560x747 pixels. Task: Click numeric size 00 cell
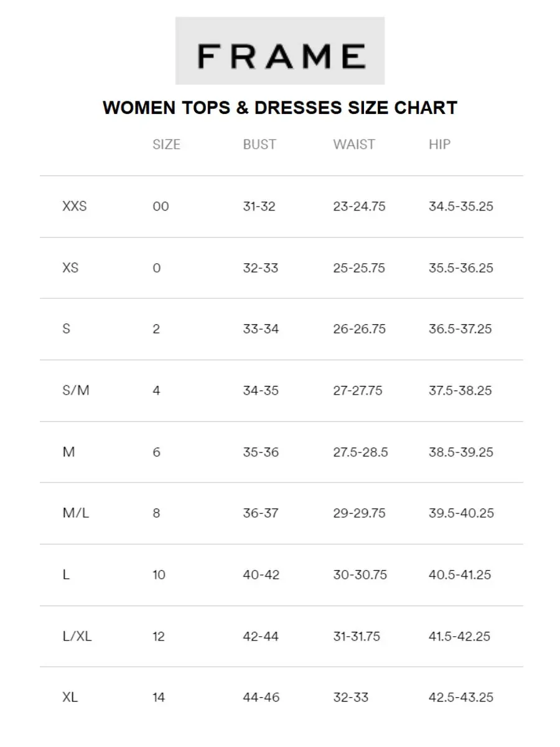tap(161, 207)
